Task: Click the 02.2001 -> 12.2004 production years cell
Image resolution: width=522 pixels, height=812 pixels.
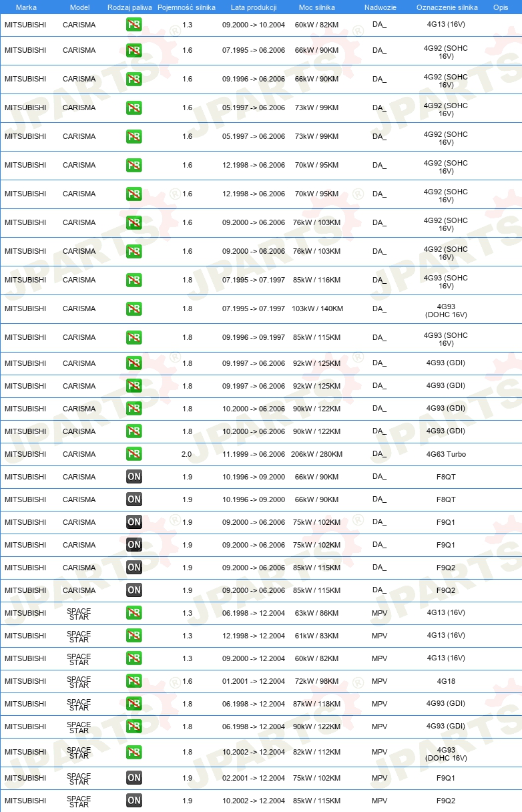Action: 254,778
